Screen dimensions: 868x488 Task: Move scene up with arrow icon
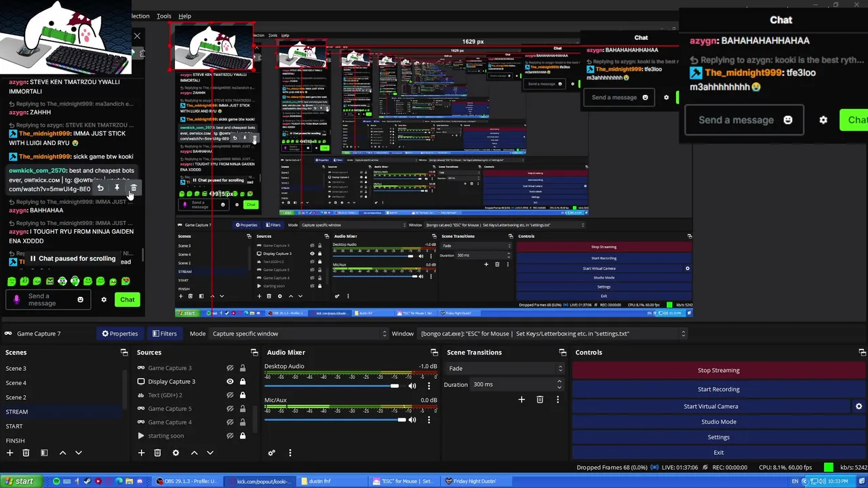(x=62, y=453)
